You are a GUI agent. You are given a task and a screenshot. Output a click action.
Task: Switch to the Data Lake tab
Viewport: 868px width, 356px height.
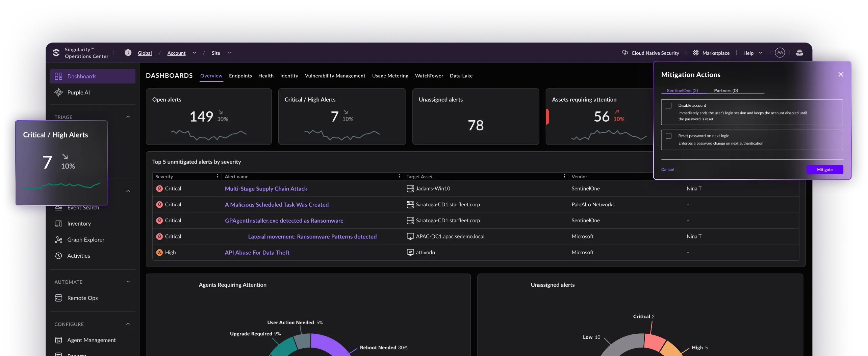461,76
